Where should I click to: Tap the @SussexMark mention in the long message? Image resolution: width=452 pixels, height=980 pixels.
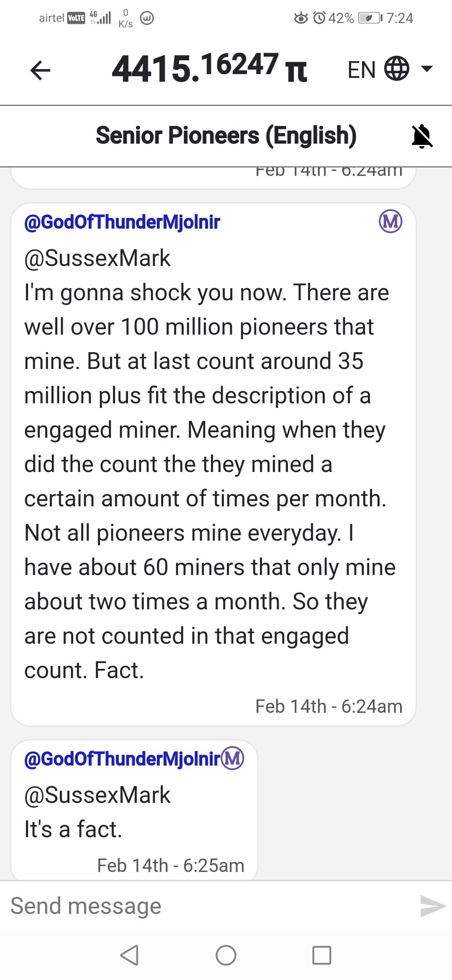(x=98, y=258)
